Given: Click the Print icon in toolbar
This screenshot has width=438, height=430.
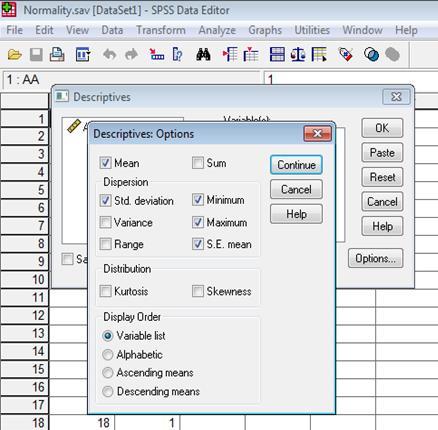Looking at the screenshot, I should click(x=57, y=54).
